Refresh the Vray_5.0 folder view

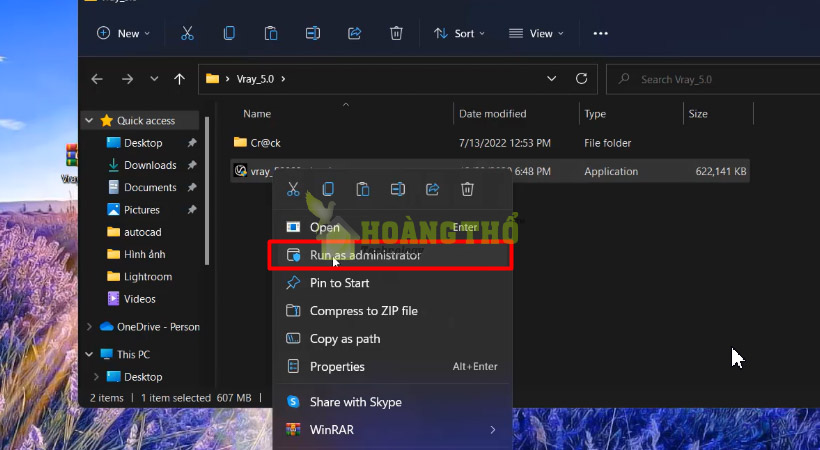(581, 79)
